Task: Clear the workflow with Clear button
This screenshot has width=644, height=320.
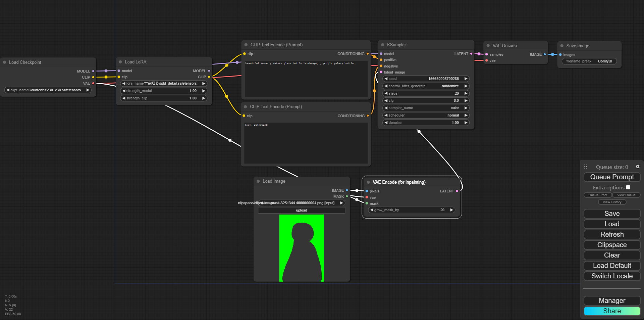Action: pos(612,255)
